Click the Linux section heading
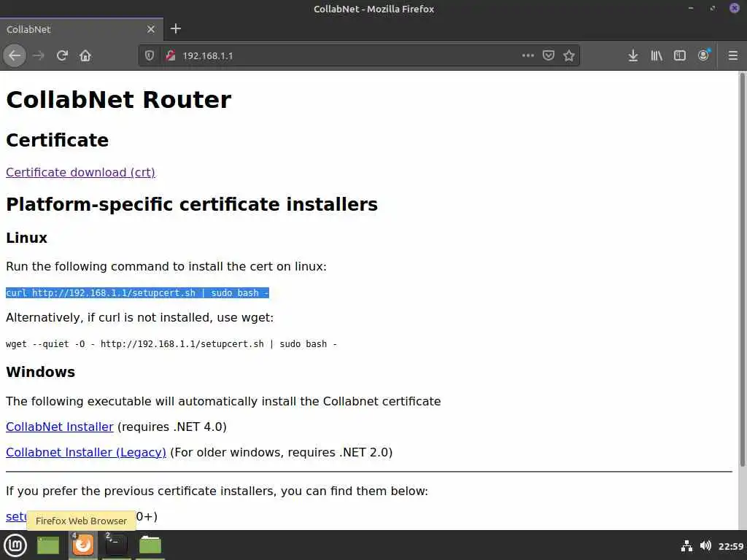Screen dimensions: 747x560 point(26,238)
